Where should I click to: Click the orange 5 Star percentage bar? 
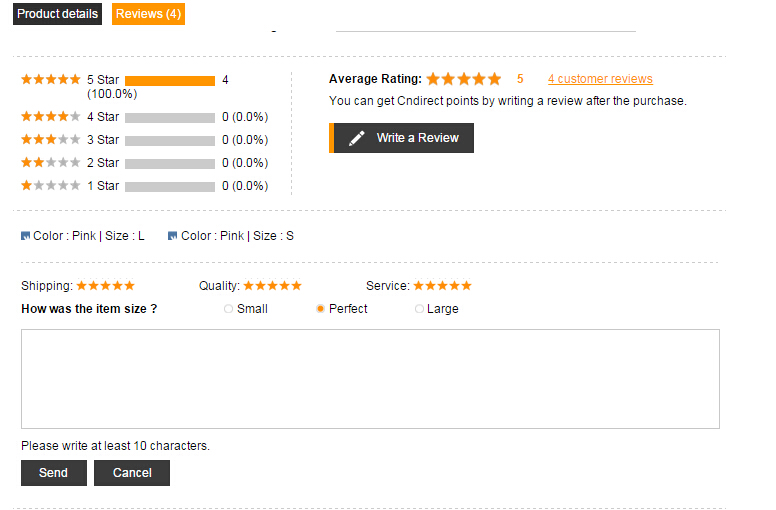pyautogui.click(x=170, y=80)
